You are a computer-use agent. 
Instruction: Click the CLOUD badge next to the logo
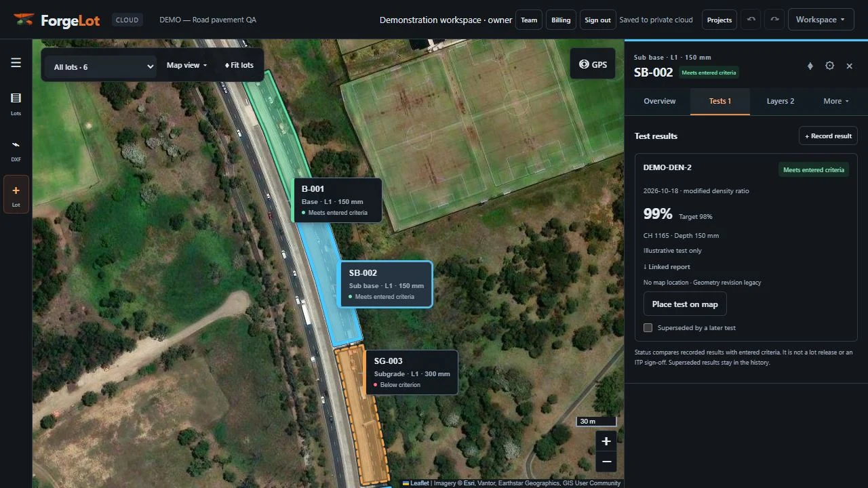click(127, 20)
